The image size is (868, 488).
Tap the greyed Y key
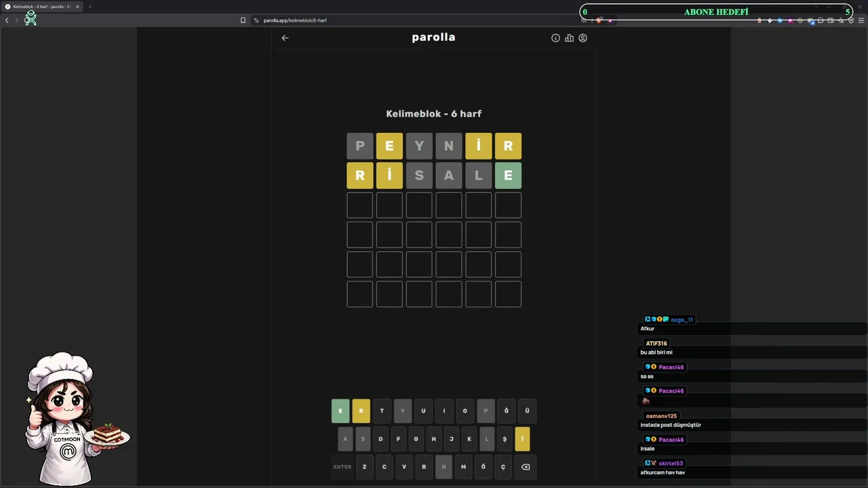[x=403, y=411]
